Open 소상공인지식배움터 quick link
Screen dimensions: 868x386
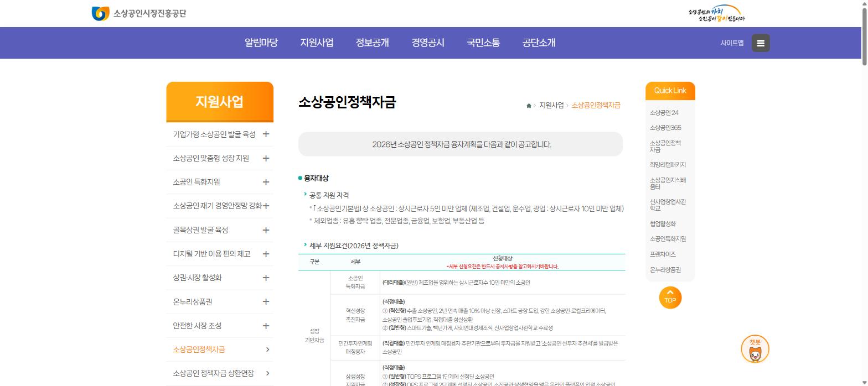[668, 184]
